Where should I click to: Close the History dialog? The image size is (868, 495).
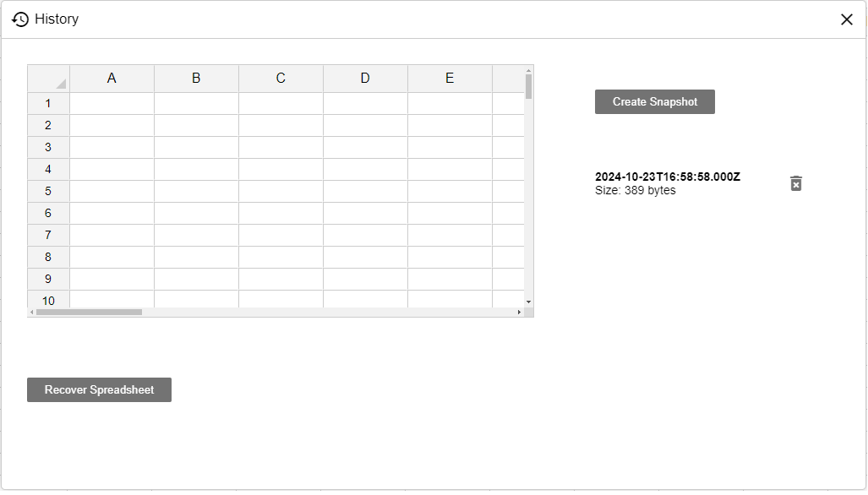click(846, 19)
